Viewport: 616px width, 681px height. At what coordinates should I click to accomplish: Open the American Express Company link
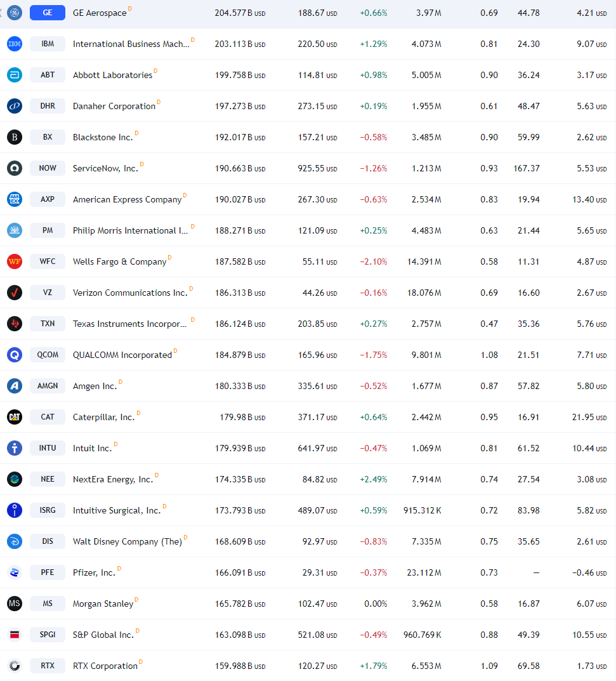(127, 200)
